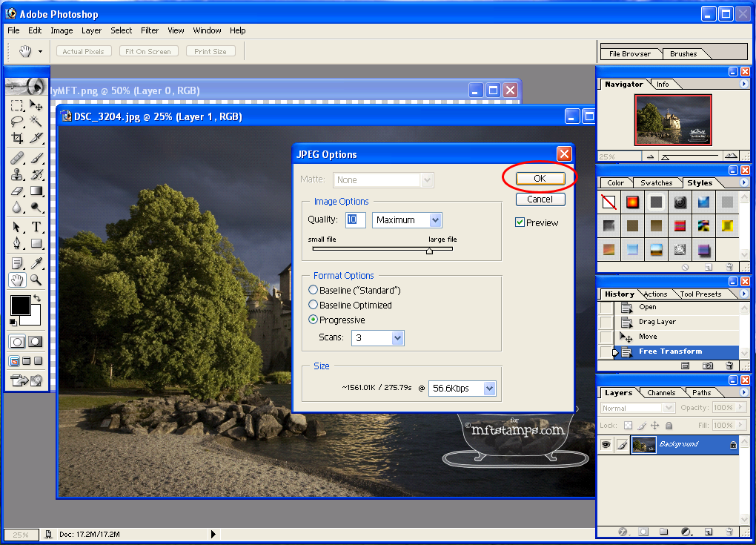
Task: Swap foreground and background colors
Action: (x=37, y=299)
